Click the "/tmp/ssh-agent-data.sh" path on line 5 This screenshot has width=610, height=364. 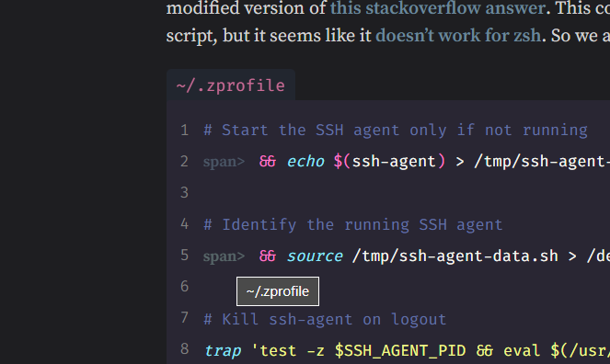pos(455,256)
